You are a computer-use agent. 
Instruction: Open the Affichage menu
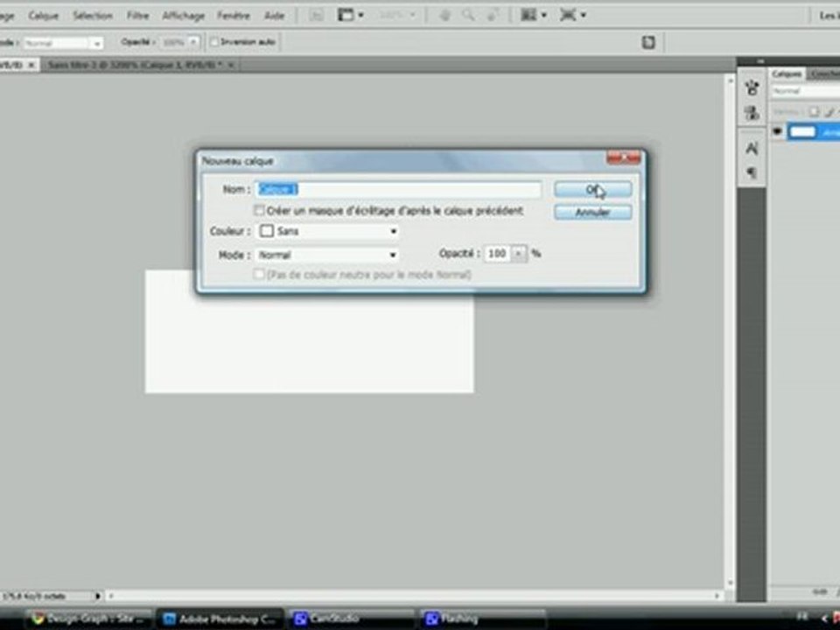coord(183,16)
